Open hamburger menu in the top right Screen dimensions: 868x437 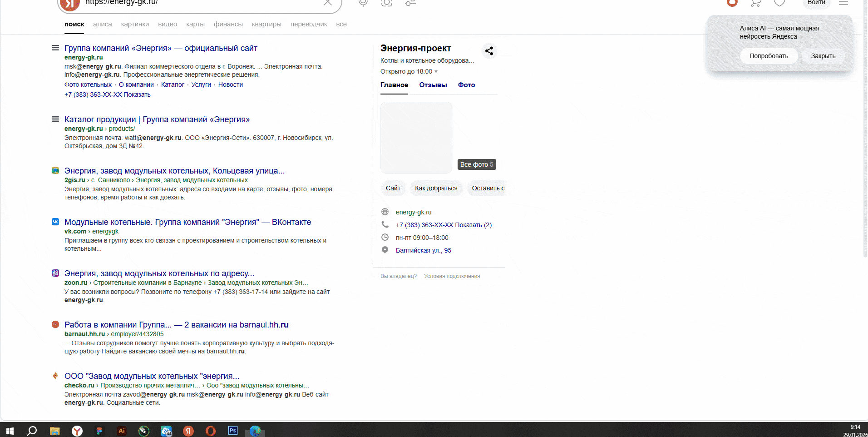click(x=843, y=3)
